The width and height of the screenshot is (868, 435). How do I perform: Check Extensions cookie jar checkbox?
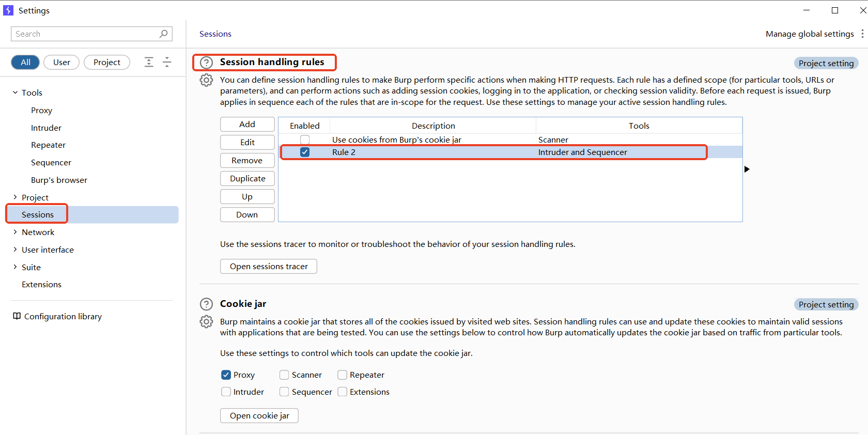click(342, 392)
